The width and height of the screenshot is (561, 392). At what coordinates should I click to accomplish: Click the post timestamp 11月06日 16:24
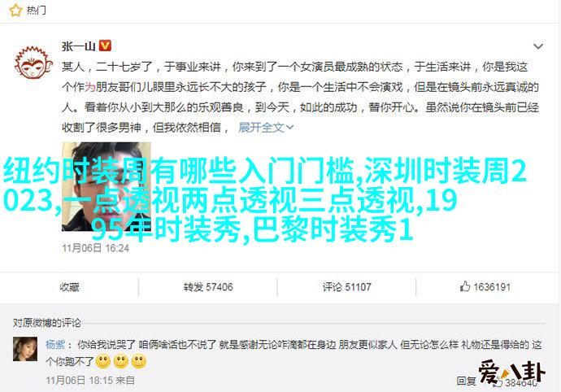[95, 248]
